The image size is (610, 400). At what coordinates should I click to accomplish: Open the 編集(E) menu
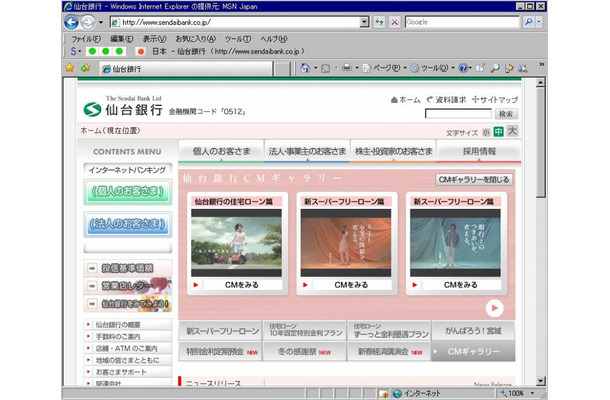(x=122, y=39)
